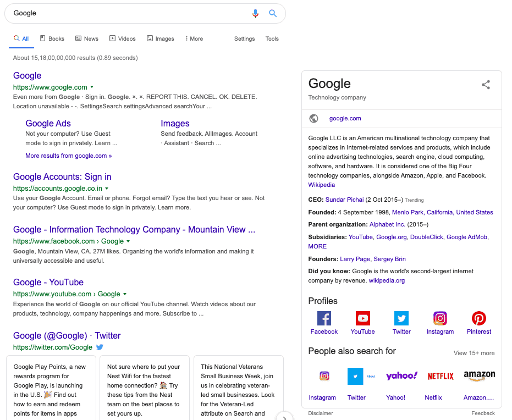Click the Disclaimer link below panel
Viewport: 512px width, 420px height.
click(321, 413)
